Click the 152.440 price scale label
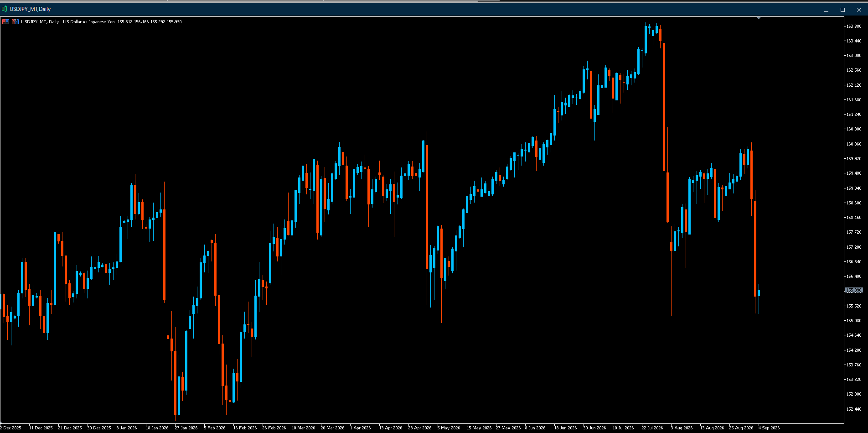The image size is (868, 433). pyautogui.click(x=854, y=409)
